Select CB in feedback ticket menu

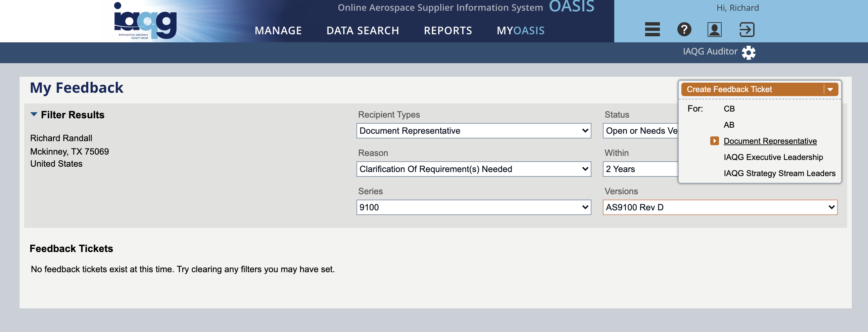click(729, 109)
